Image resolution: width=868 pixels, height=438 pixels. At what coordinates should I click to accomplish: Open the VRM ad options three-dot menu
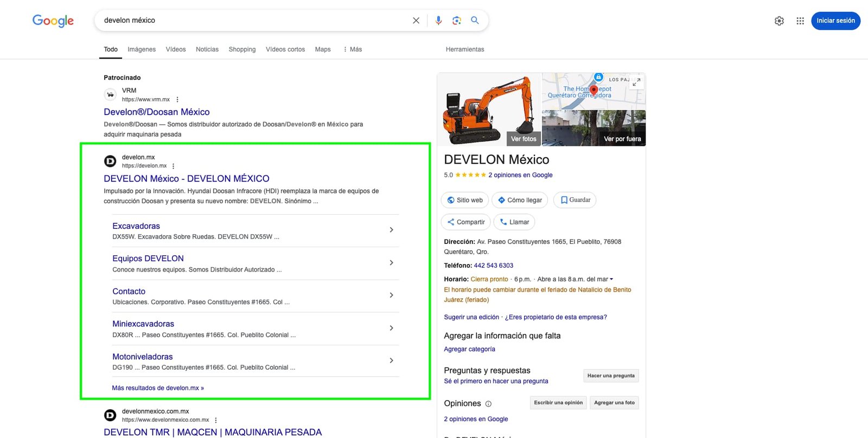point(177,100)
